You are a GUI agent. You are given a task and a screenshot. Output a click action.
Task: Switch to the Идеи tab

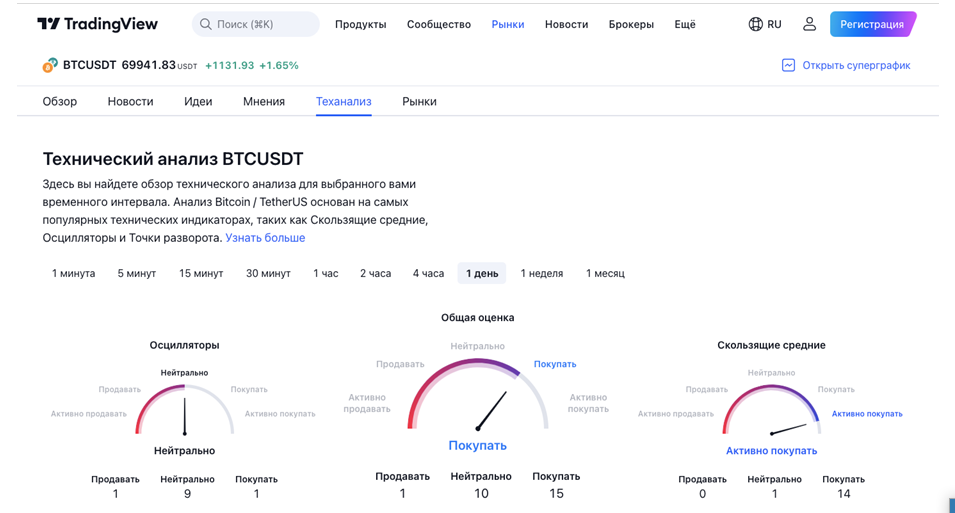(198, 102)
